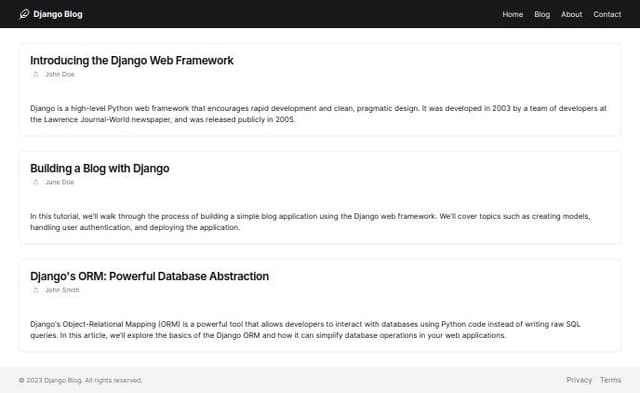Open post Introducing the Django Web Framework

[x=131, y=60]
